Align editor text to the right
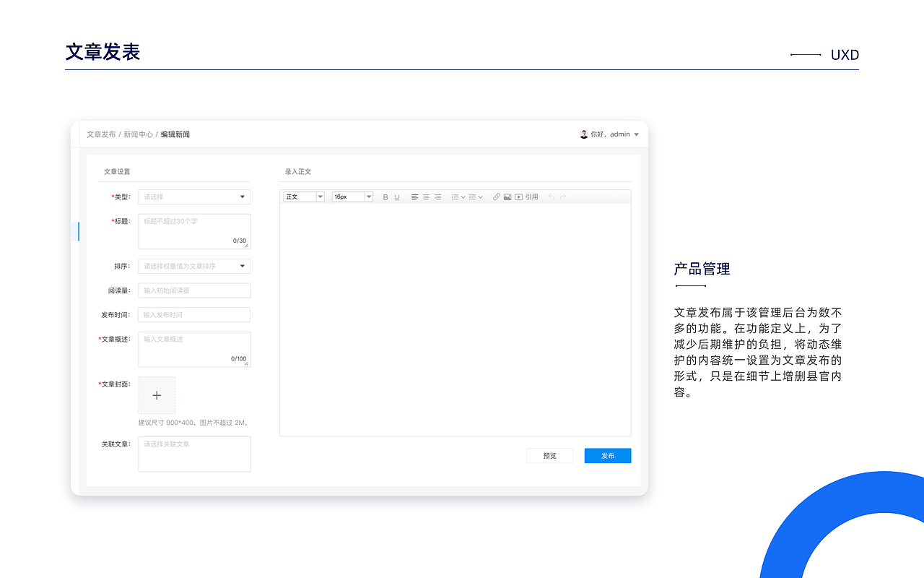The width and height of the screenshot is (924, 578). pyautogui.click(x=437, y=197)
